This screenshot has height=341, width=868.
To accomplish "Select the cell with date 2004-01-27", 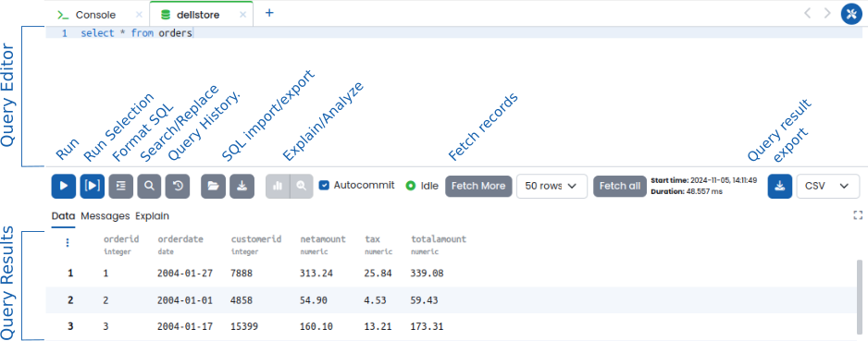I will pyautogui.click(x=185, y=273).
